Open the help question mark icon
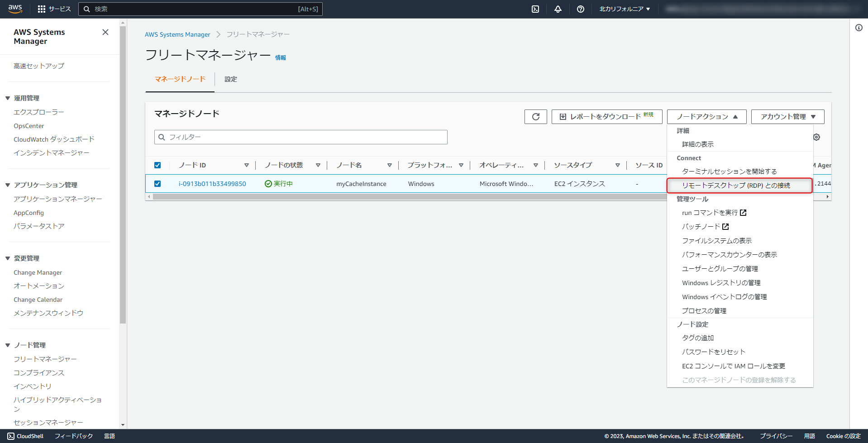This screenshot has width=868, height=443. pos(581,9)
